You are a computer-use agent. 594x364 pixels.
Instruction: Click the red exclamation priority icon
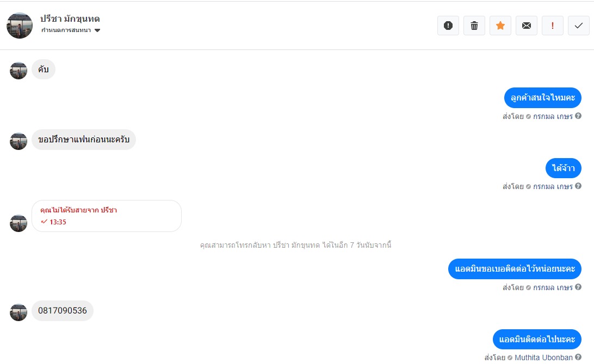tap(553, 26)
